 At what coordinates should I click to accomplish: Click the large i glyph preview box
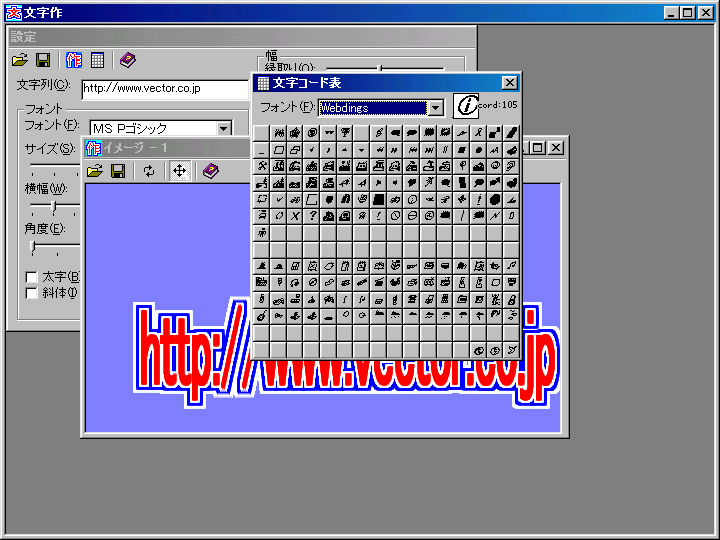466,106
